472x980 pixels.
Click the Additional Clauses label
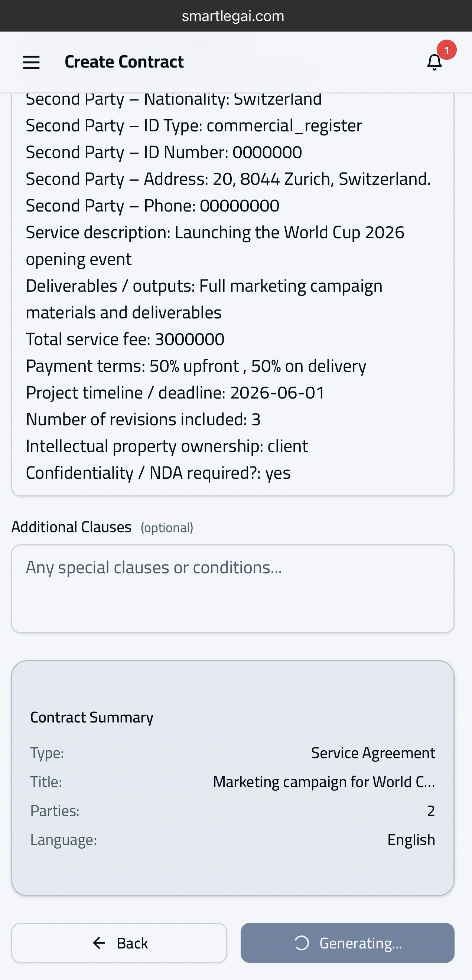tap(71, 527)
